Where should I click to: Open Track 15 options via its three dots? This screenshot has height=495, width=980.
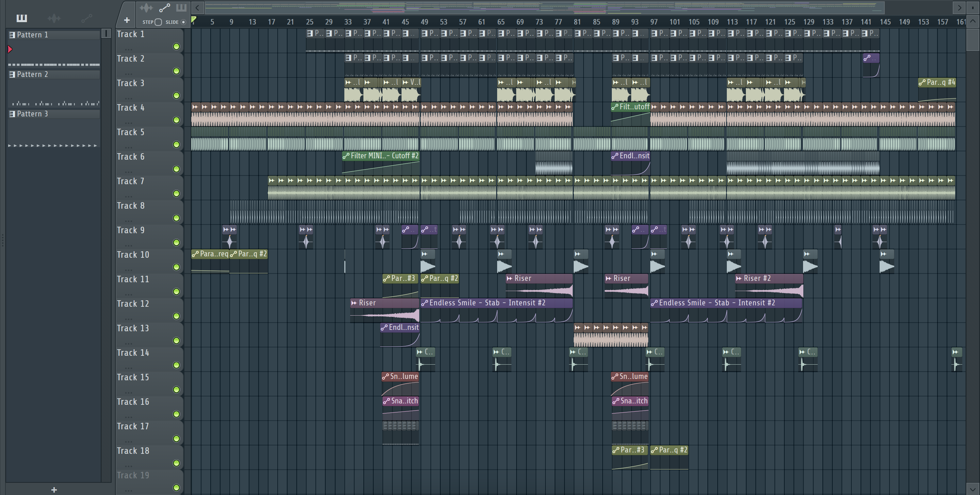pyautogui.click(x=129, y=393)
